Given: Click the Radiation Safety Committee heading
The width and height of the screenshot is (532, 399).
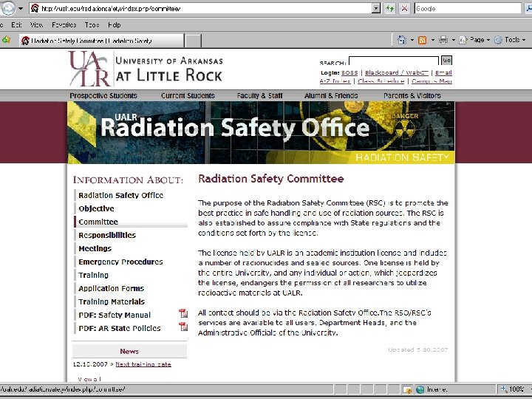Looking at the screenshot, I should 270,179.
